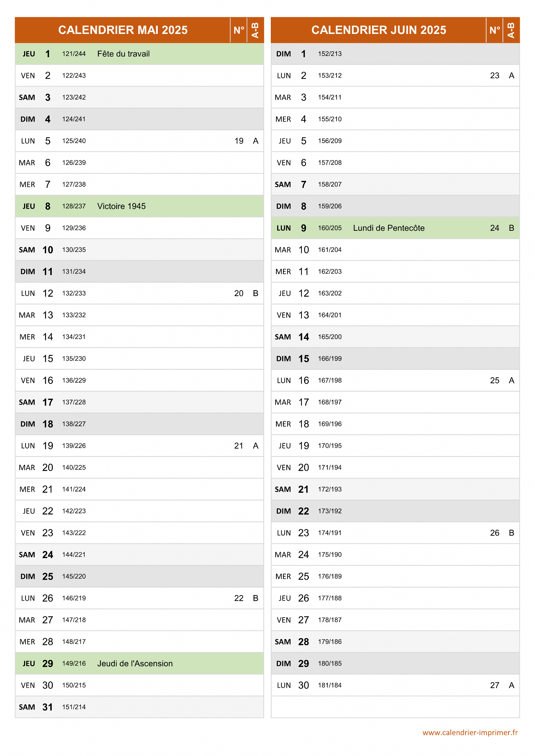Click the Jeudi de l'Ascension entry
The height and width of the screenshot is (756, 535).
coord(135,664)
